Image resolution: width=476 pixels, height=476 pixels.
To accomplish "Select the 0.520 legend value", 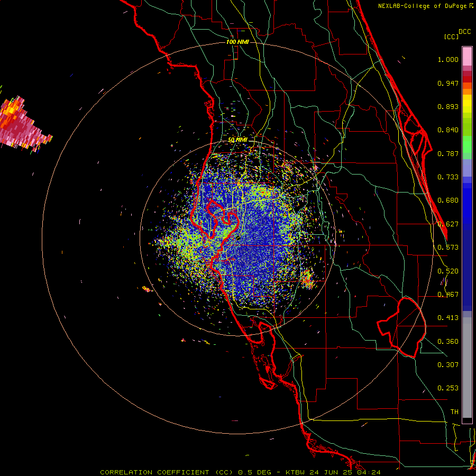I will [448, 271].
